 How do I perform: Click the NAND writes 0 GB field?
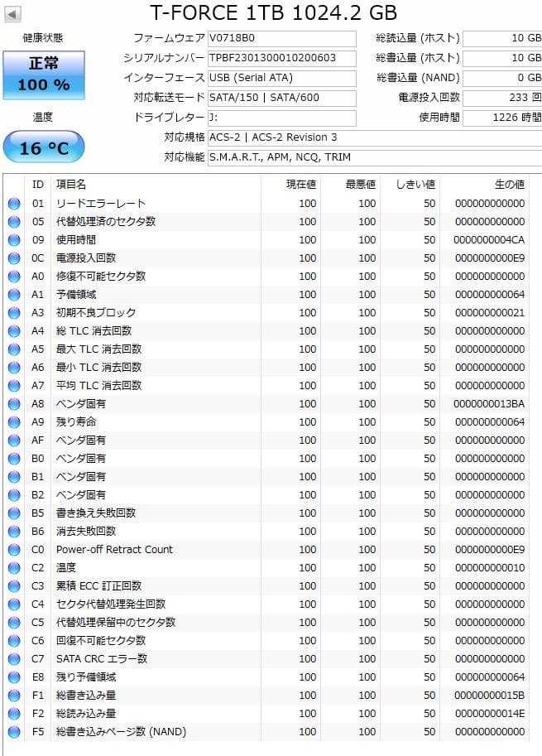502,78
